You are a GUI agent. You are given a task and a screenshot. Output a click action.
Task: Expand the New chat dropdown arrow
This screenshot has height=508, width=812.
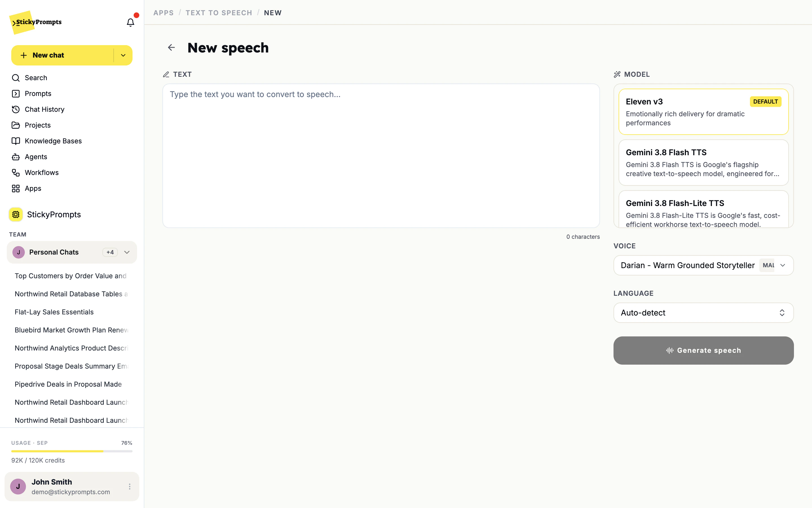(x=123, y=55)
